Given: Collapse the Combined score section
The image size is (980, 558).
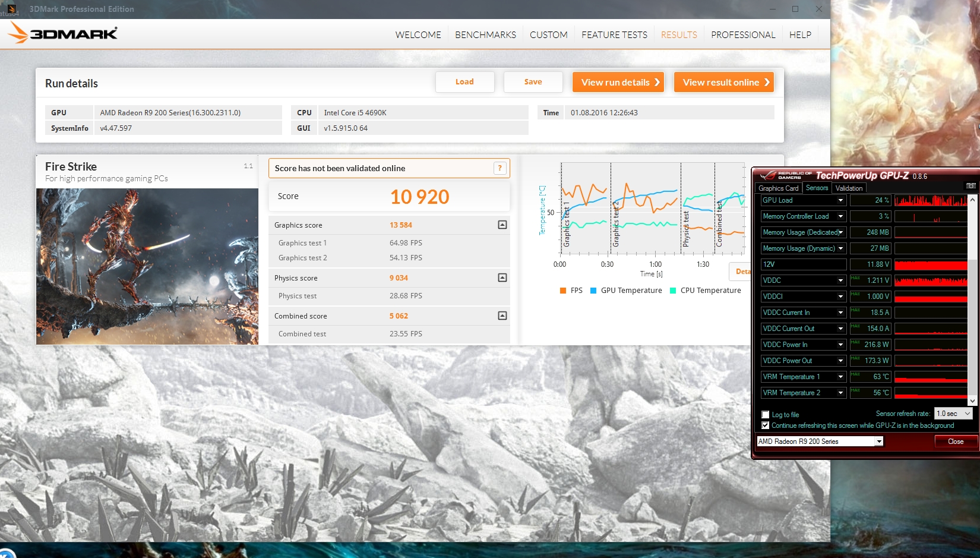Looking at the screenshot, I should click(502, 316).
